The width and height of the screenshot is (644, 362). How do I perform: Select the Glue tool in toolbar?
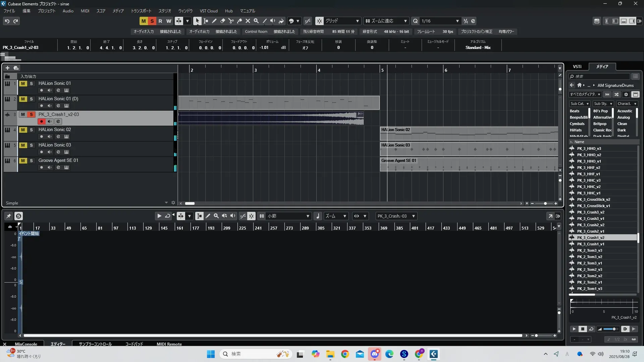pos(239,21)
